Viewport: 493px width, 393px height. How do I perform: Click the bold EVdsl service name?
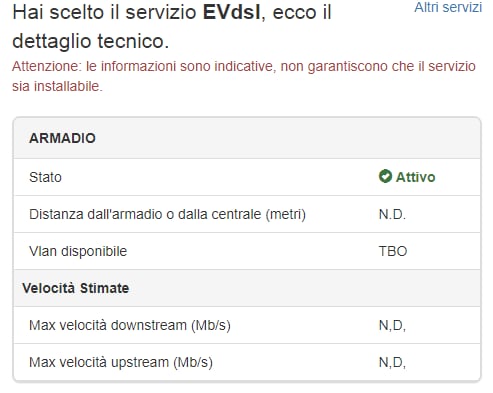232,12
